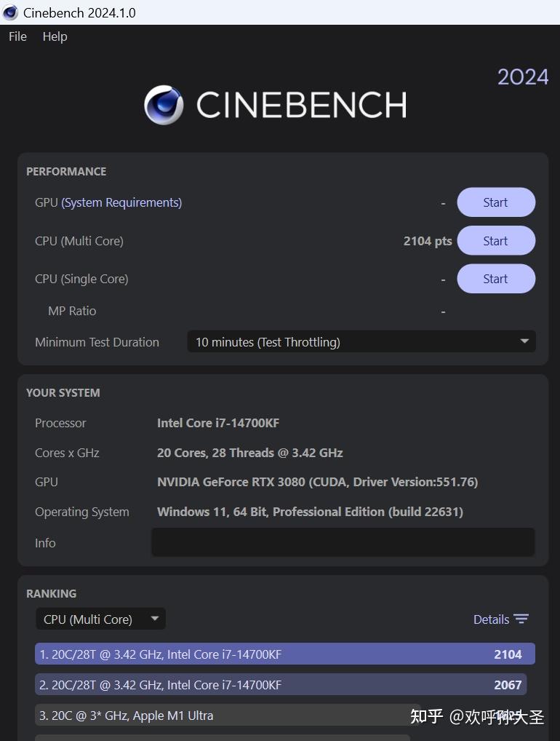Image resolution: width=560 pixels, height=741 pixels.
Task: Expand the Minimum Test Duration dropdown
Action: 361,341
